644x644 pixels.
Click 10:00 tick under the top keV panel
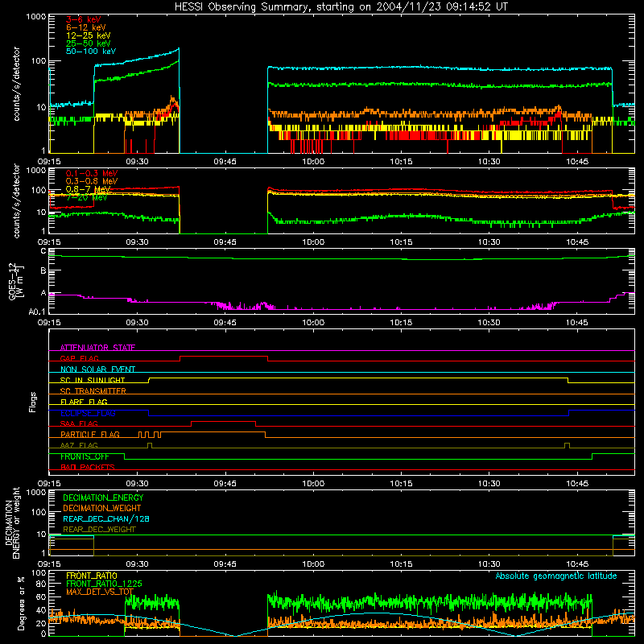[313, 162]
